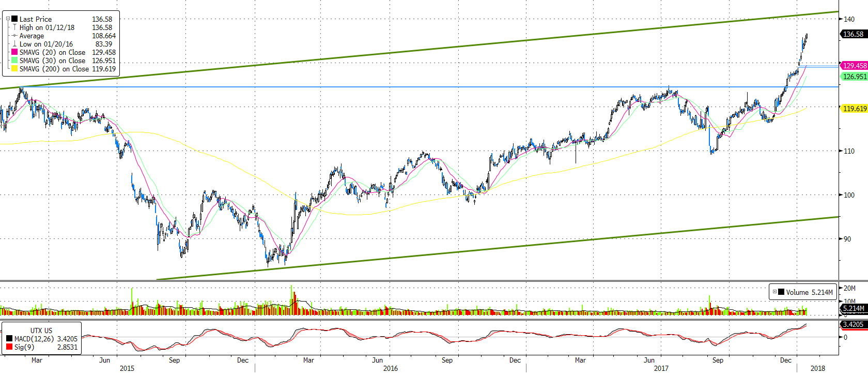The width and height of the screenshot is (868, 375).
Task: Click the 2016 year label on time axis
Action: [x=391, y=368]
